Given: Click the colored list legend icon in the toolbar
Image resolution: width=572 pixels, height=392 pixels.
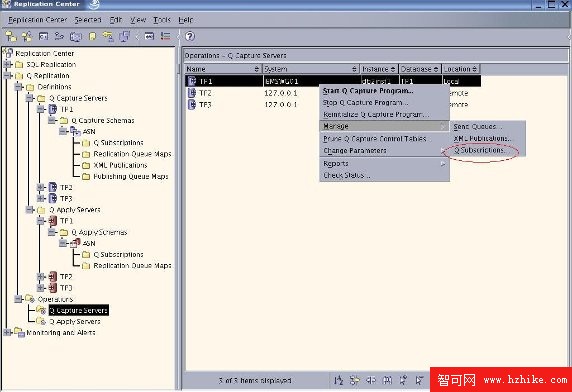Looking at the screenshot, I should tap(166, 36).
